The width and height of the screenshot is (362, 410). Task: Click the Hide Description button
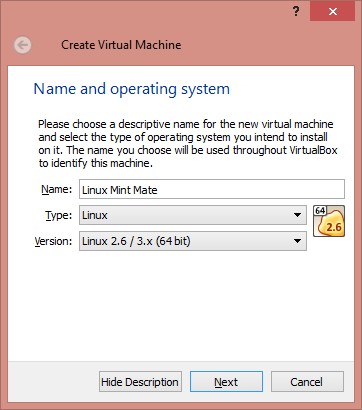(x=140, y=382)
